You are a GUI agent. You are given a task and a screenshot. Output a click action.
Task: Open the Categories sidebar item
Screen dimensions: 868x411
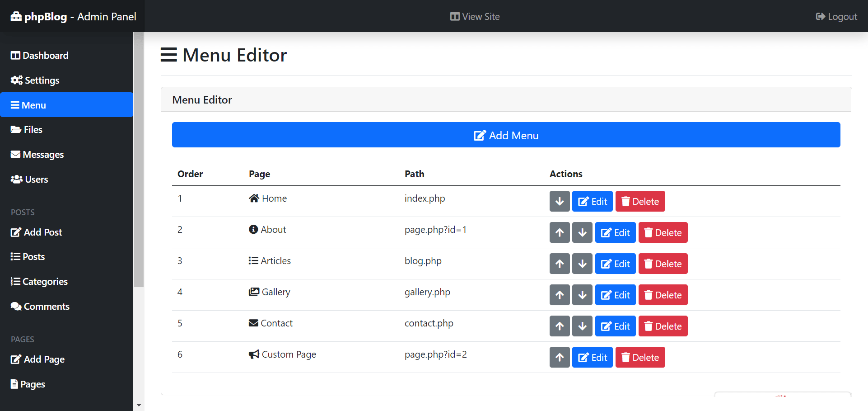coord(39,282)
